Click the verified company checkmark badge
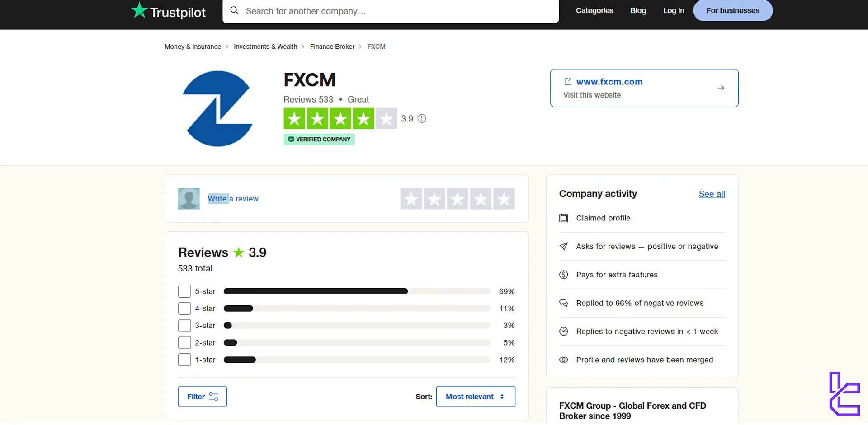868x425 pixels. [x=291, y=139]
